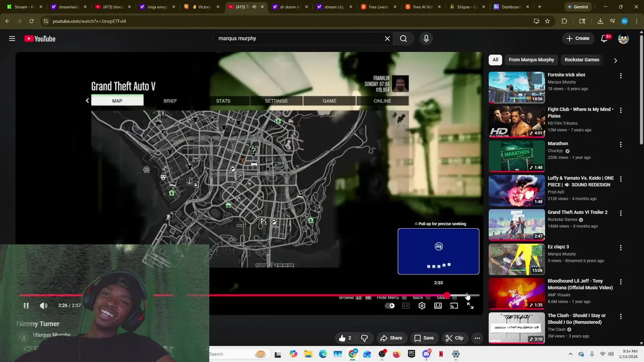The image size is (644, 362).
Task: Open options for the Luffy & Yamato video
Action: [620, 179]
